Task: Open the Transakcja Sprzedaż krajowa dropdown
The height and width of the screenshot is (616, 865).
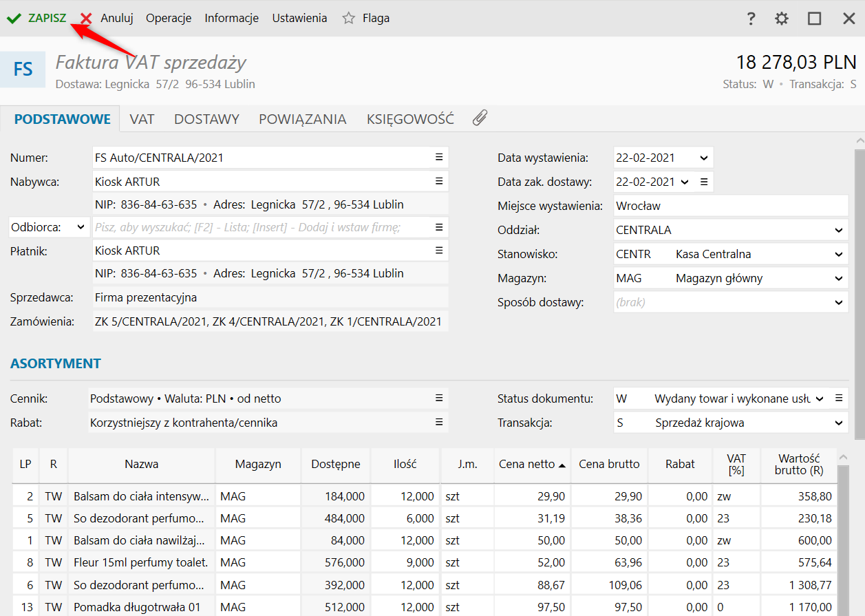Action: click(x=838, y=423)
